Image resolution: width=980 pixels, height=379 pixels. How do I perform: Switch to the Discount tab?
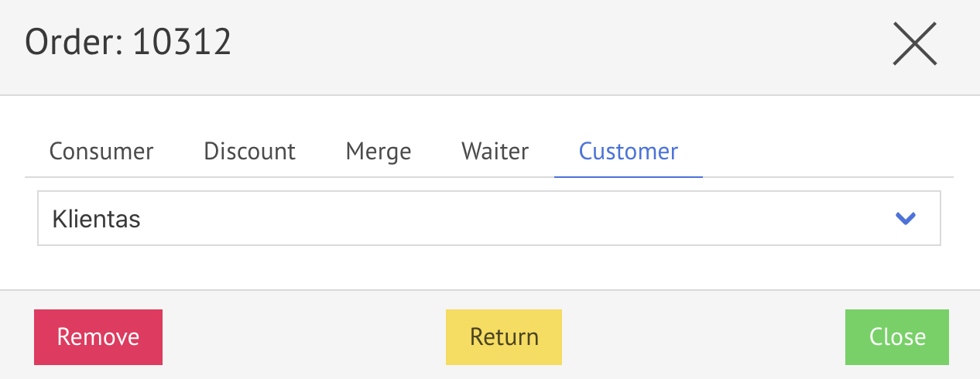click(249, 151)
